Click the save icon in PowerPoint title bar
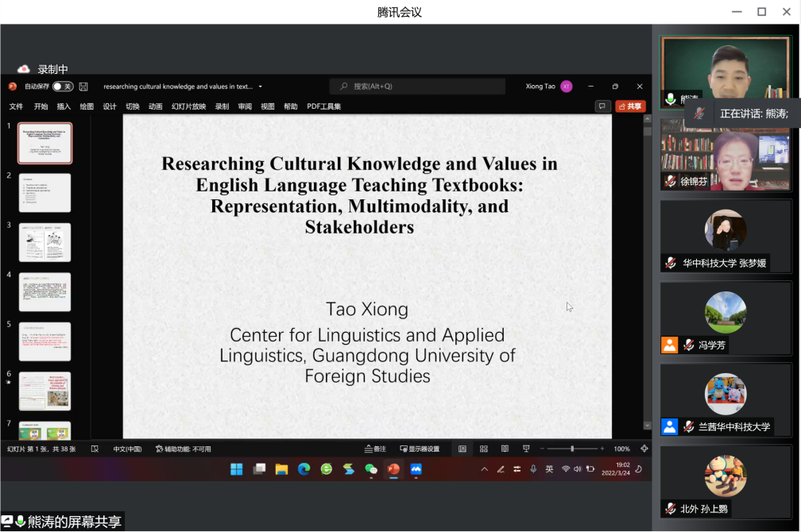 click(x=83, y=87)
